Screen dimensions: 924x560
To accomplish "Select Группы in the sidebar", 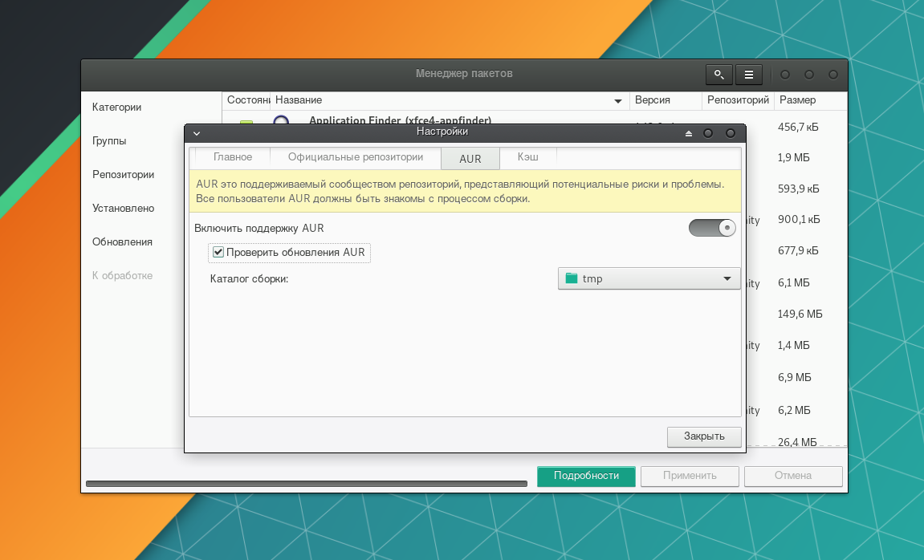I will click(x=109, y=140).
